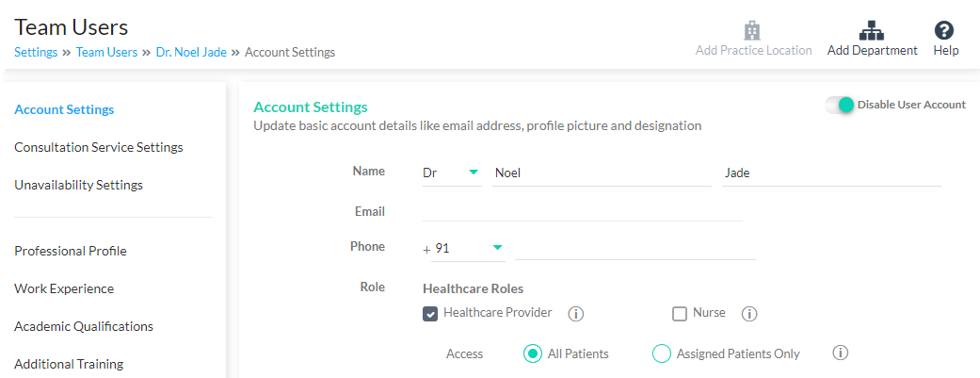
Task: Click the Add Department org-chart icon
Action: (872, 30)
